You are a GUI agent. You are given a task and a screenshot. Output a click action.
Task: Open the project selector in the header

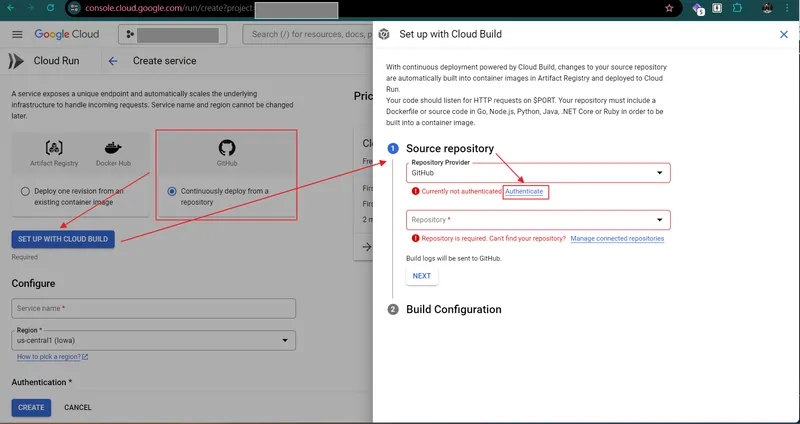pyautogui.click(x=172, y=34)
